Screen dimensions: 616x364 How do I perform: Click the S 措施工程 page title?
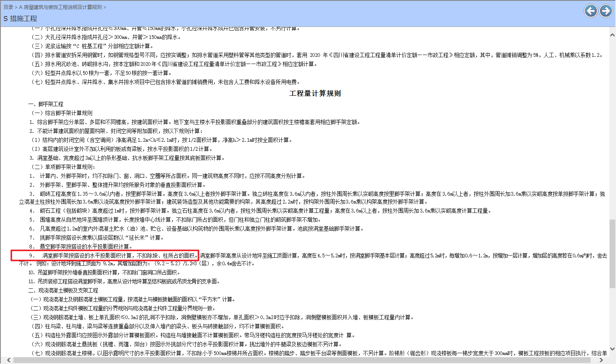pos(20,19)
